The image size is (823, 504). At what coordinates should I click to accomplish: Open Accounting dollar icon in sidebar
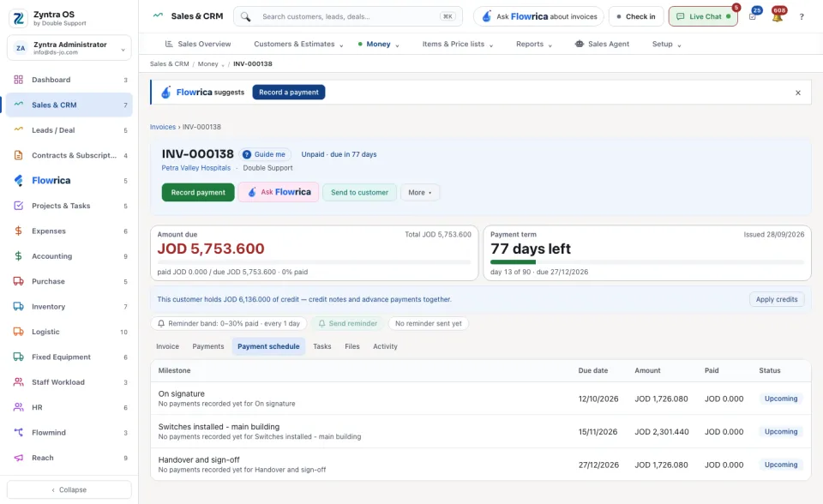[18, 255]
